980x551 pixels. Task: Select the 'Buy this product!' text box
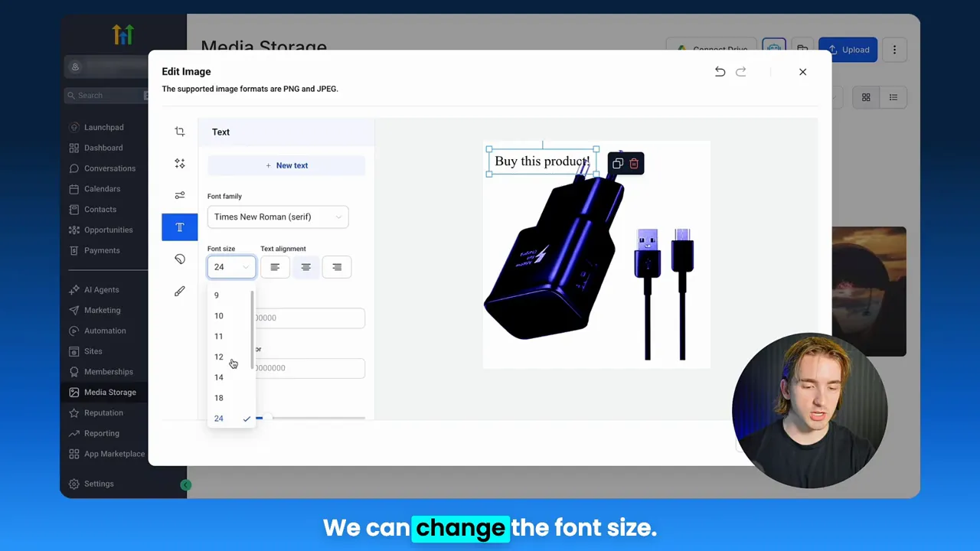point(542,161)
